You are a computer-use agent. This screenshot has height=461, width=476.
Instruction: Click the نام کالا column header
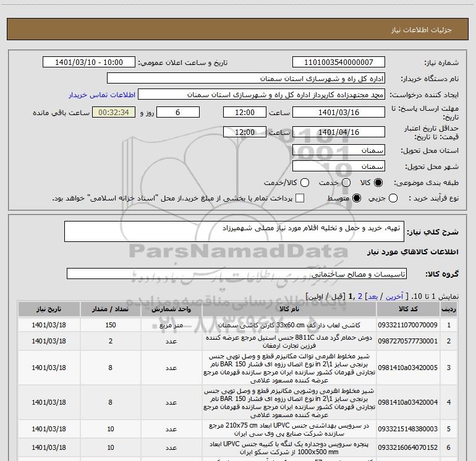(289, 309)
